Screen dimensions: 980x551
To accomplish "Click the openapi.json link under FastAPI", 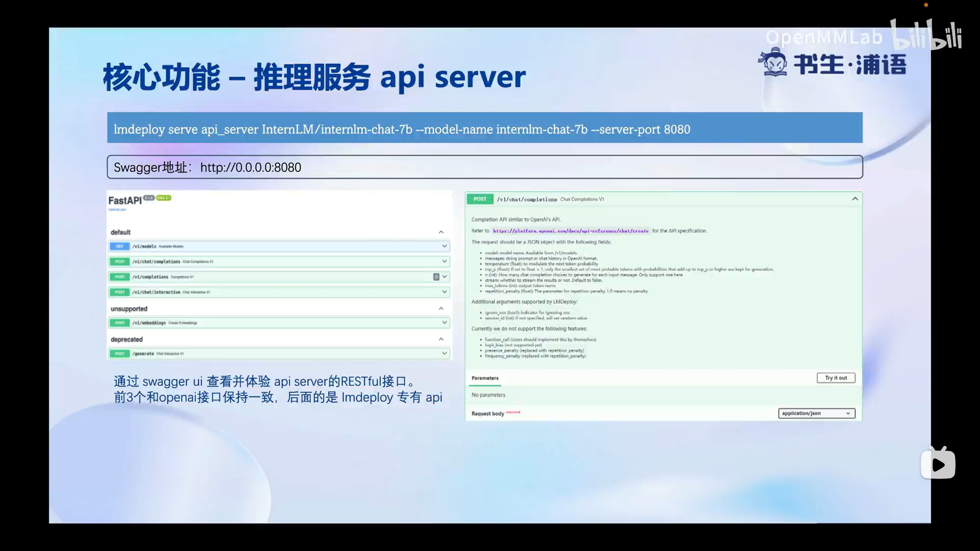I will click(x=117, y=210).
